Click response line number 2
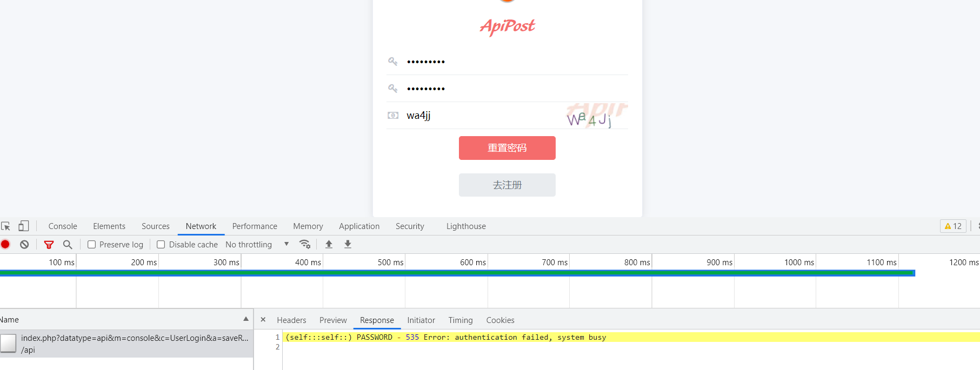 [x=278, y=347]
